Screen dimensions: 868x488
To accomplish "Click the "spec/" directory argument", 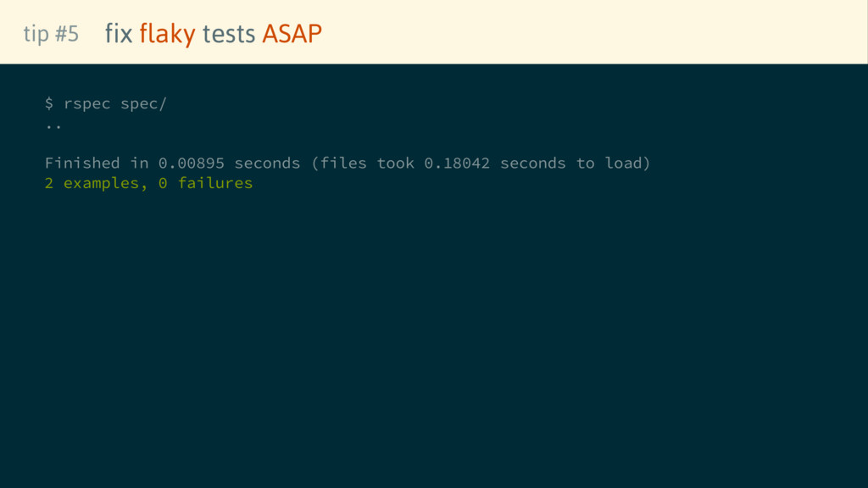I will (x=144, y=103).
